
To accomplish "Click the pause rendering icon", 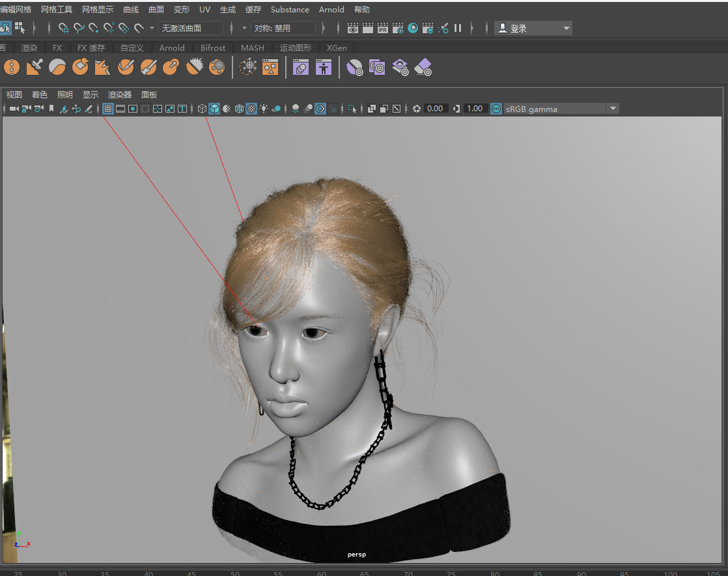I will coord(458,28).
